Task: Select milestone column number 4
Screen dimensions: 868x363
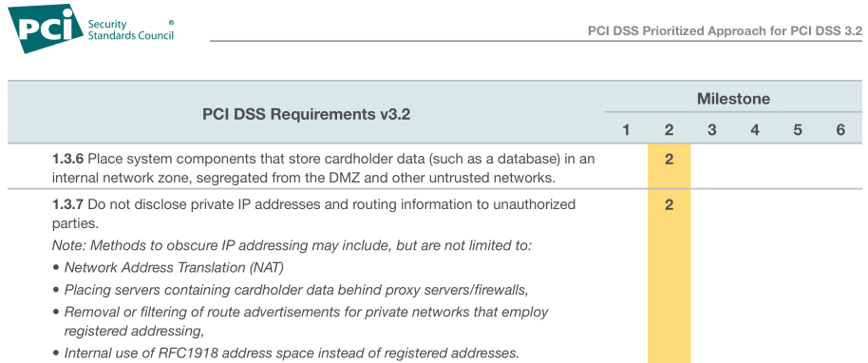Action: pyautogui.click(x=755, y=130)
